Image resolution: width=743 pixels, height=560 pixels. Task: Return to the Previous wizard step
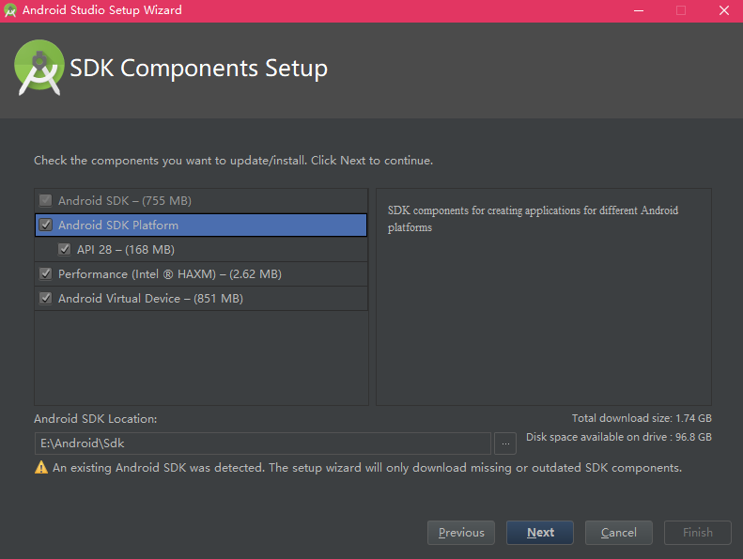[461, 533]
